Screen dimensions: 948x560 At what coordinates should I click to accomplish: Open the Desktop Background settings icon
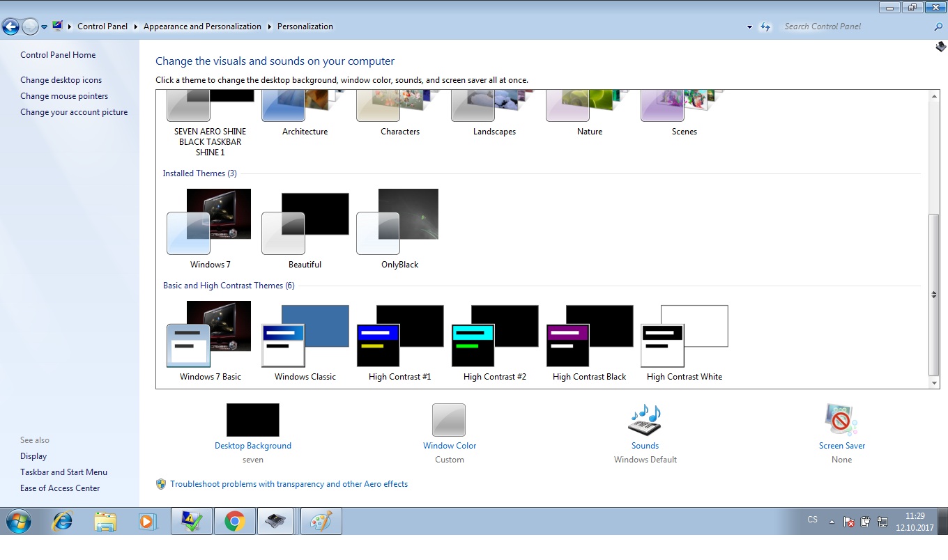point(252,420)
